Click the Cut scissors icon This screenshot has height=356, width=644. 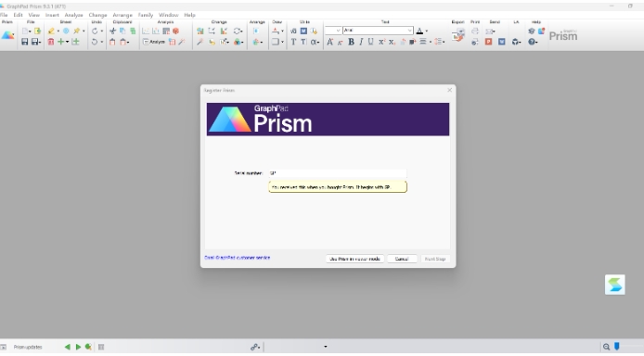[112, 32]
